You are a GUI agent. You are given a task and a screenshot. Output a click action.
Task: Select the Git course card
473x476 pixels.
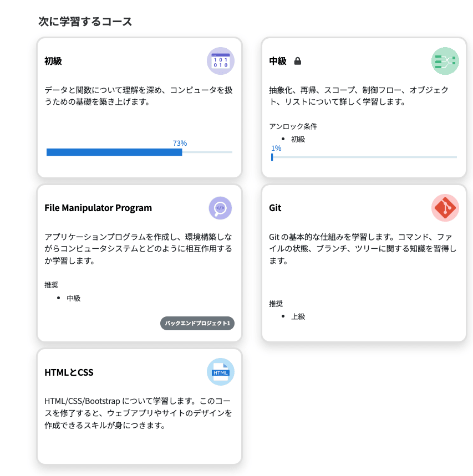364,263
